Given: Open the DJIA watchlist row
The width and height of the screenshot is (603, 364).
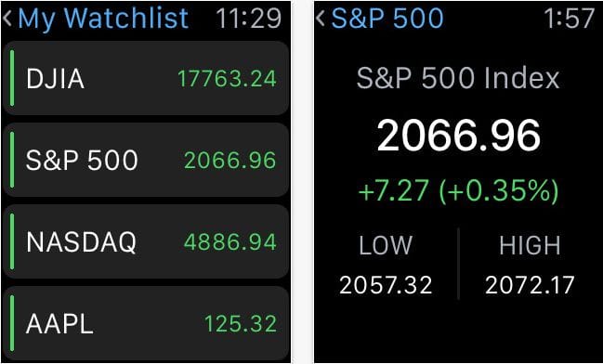Looking at the screenshot, I should pos(146,78).
